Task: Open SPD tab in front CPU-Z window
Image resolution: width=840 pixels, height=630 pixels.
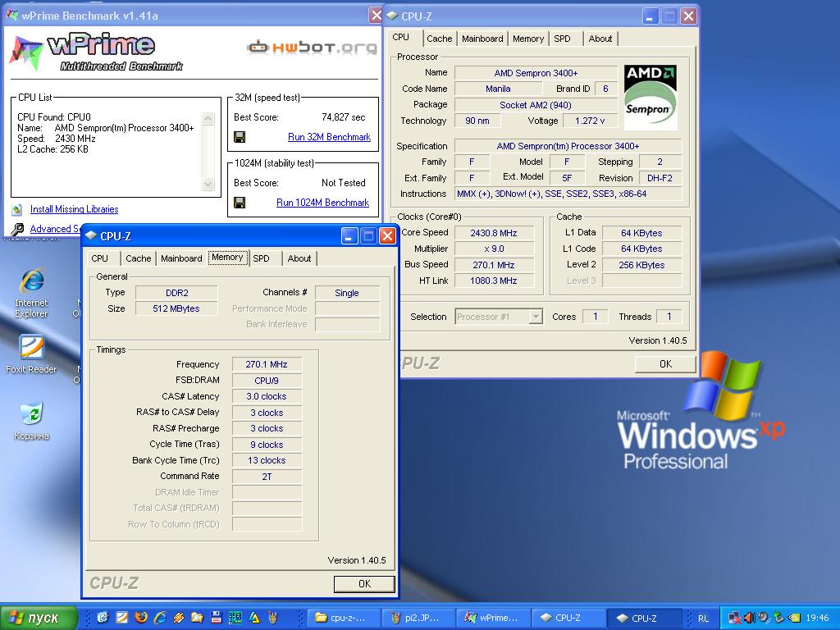Action: (261, 258)
